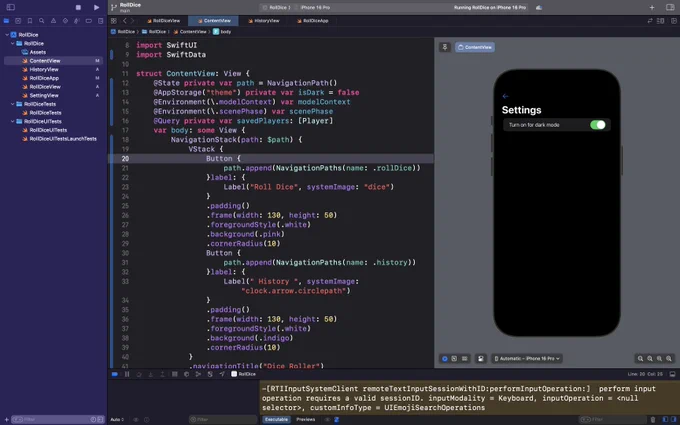Collapse the RollDiceUITests folder
The width and height of the screenshot is (680, 425).
[13, 121]
